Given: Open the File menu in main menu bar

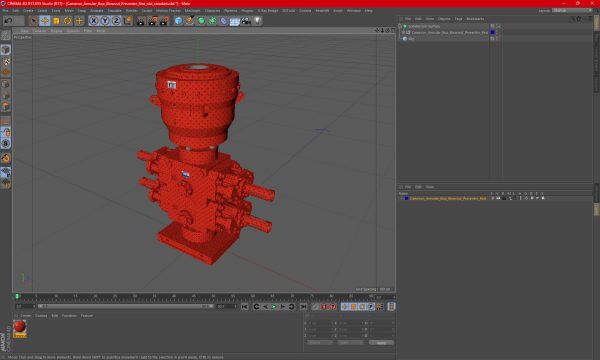Looking at the screenshot, I should pyautogui.click(x=5, y=11).
